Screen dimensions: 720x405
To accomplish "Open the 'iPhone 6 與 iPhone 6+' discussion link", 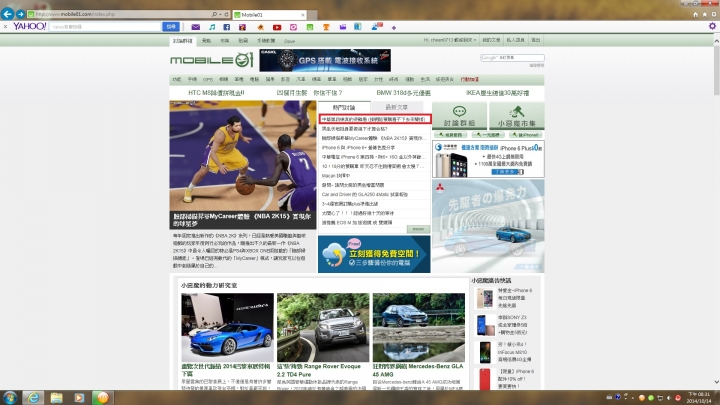I will tap(358, 147).
